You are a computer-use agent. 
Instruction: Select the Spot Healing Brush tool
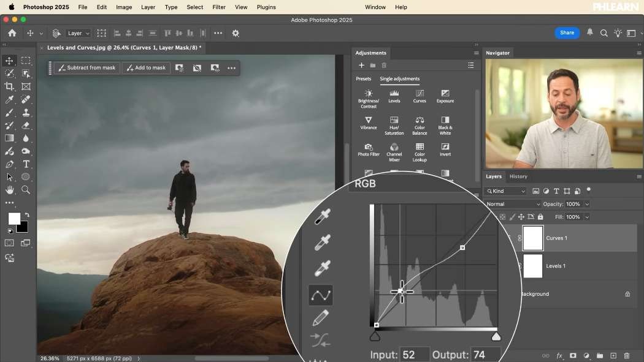pos(26,99)
